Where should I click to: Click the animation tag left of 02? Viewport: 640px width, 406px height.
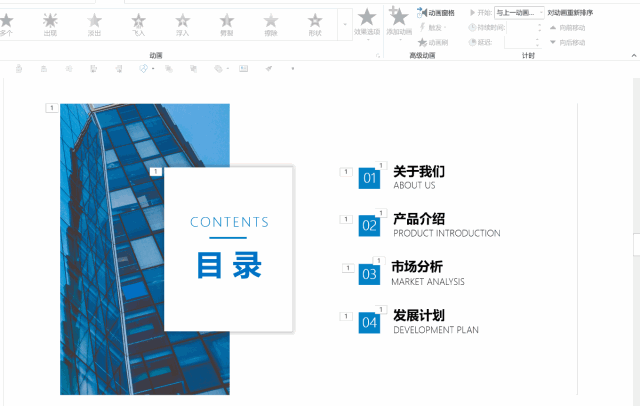(x=346, y=219)
